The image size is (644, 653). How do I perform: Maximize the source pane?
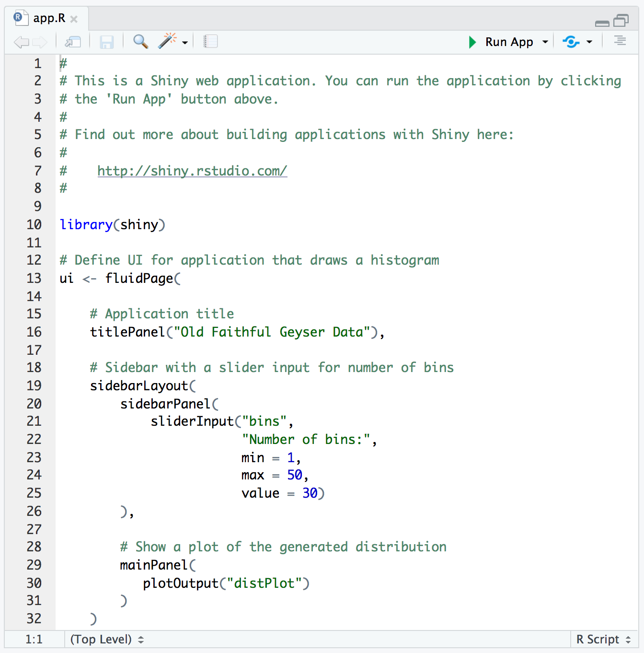pos(621,21)
